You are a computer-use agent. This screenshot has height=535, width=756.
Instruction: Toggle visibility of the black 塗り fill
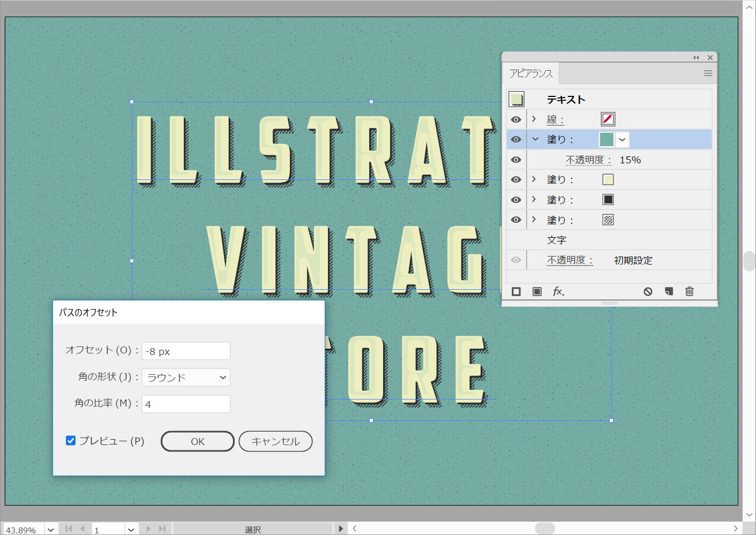pyautogui.click(x=516, y=200)
